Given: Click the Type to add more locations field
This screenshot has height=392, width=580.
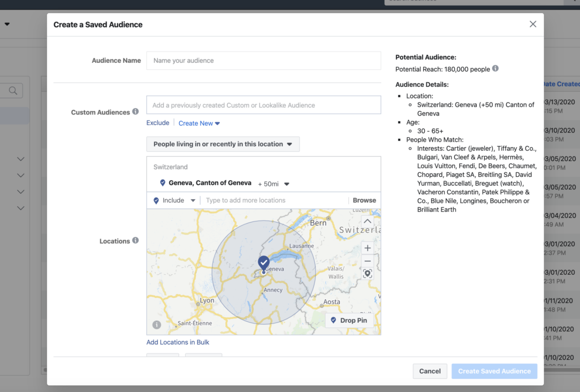Looking at the screenshot, I should tap(276, 201).
